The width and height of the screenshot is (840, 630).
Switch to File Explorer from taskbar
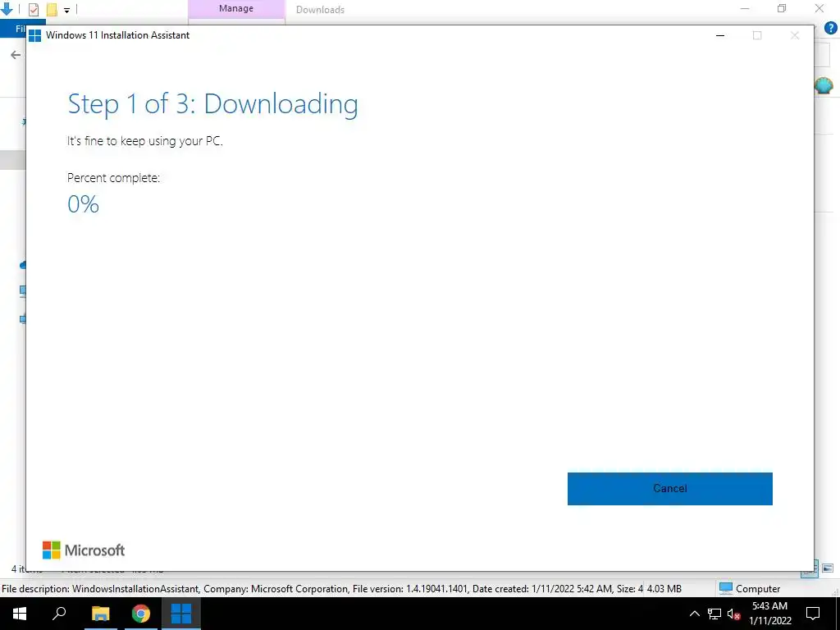pos(100,614)
